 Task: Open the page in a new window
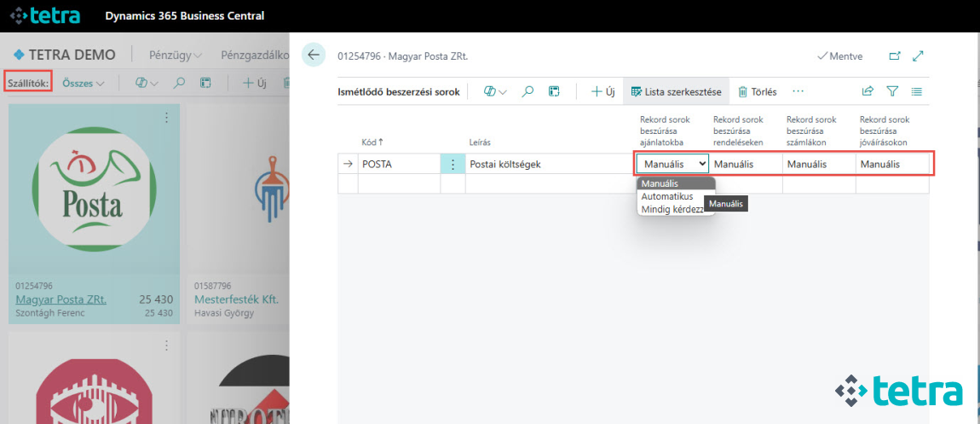(x=895, y=55)
